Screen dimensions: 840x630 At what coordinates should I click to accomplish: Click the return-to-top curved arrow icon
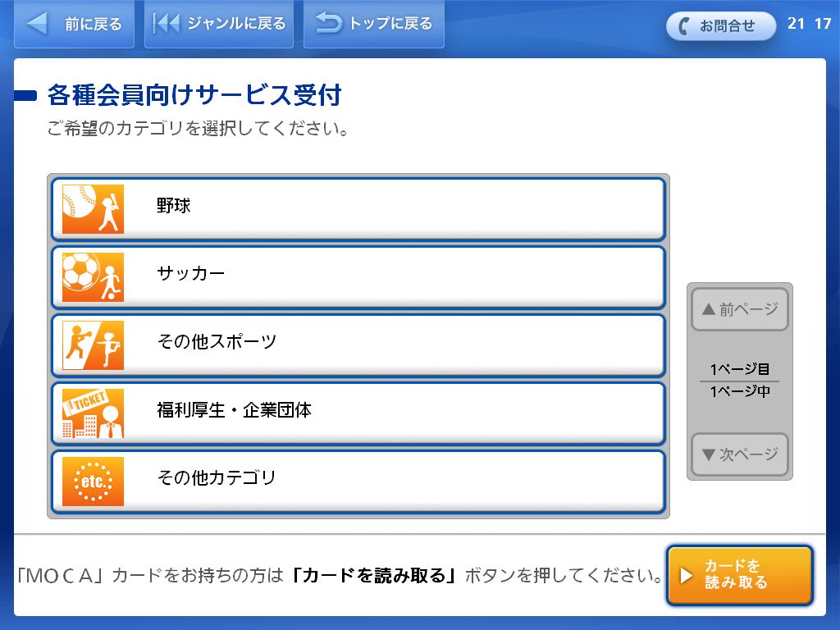click(x=329, y=24)
